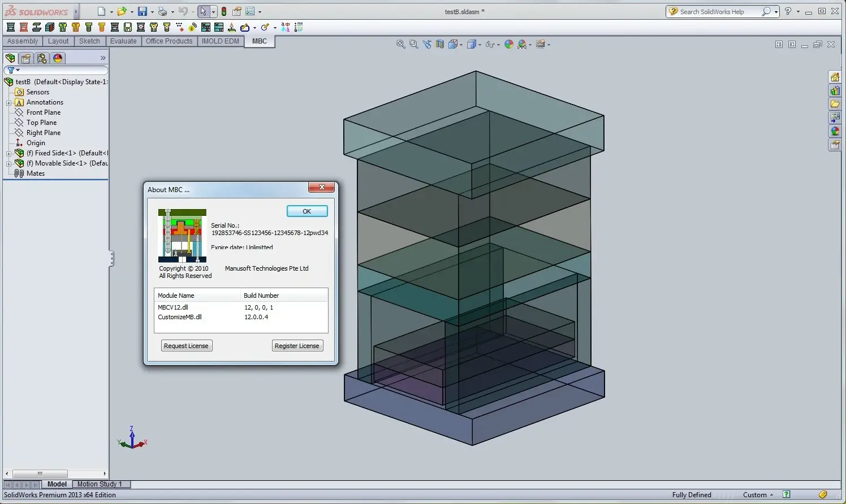This screenshot has height=504, width=846.
Task: Click the Register License button
Action: click(297, 346)
